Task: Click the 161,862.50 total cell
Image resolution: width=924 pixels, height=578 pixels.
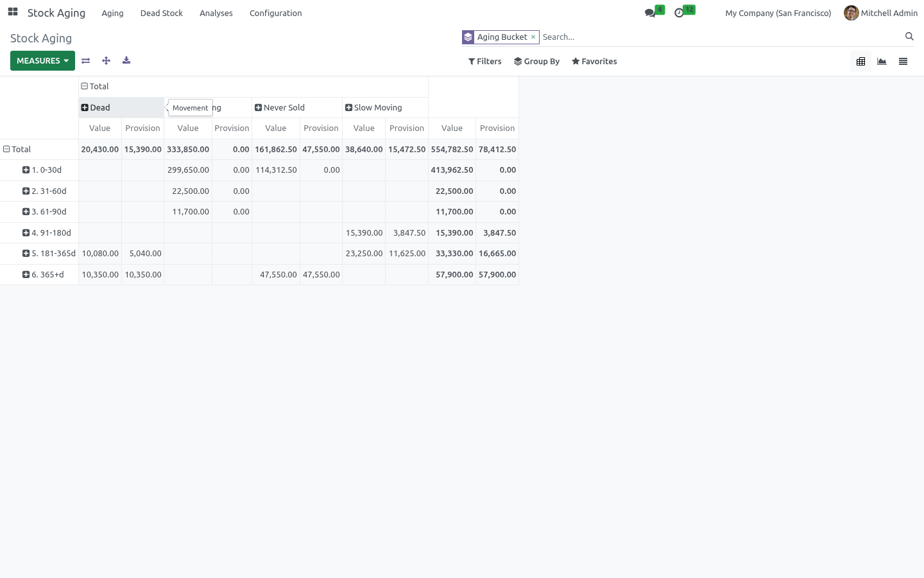Action: tap(276, 150)
